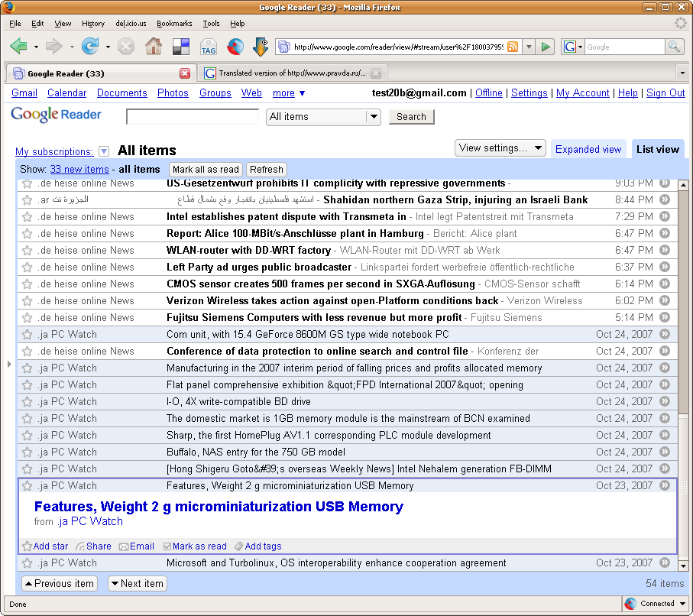Star the Sharp HomePlug item

click(x=27, y=435)
